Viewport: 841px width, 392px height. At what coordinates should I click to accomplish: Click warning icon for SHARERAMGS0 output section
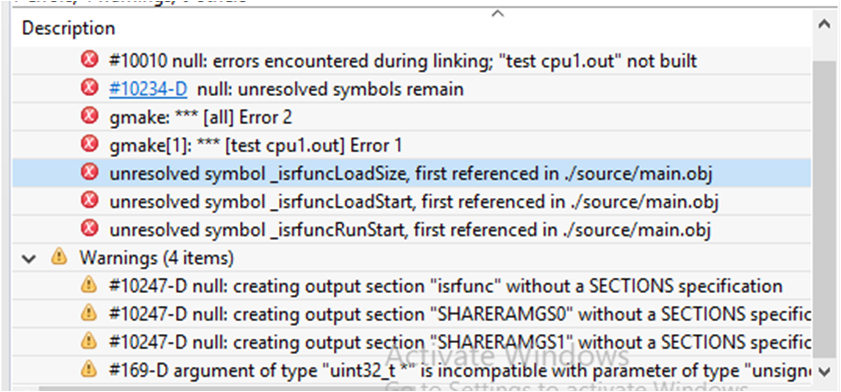[88, 313]
